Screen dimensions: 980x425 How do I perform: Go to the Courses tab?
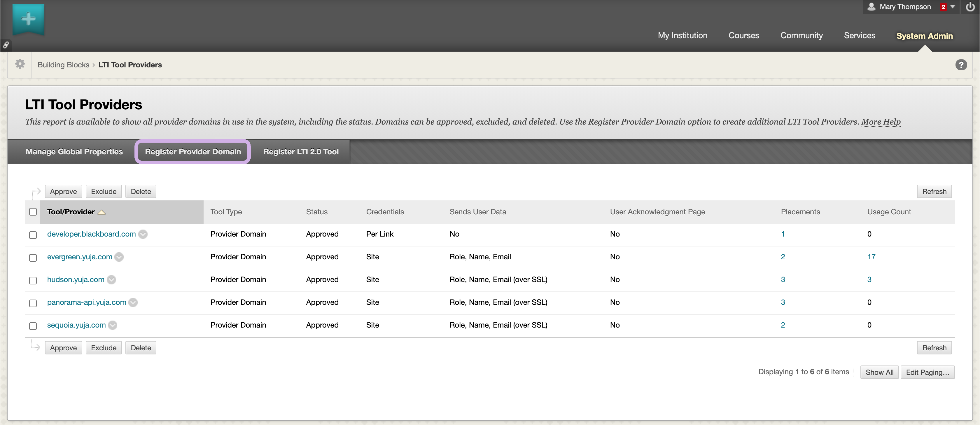(x=743, y=35)
